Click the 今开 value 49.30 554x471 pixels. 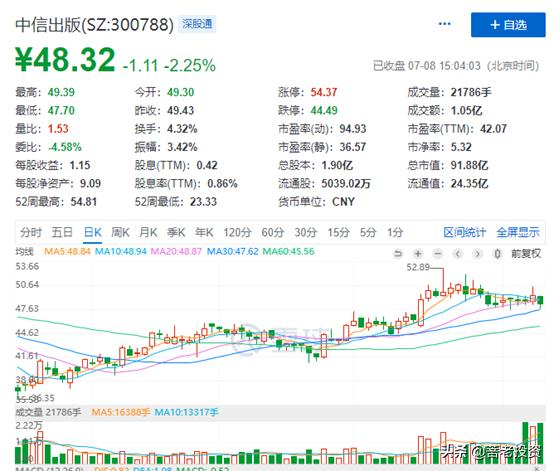pyautogui.click(x=181, y=92)
